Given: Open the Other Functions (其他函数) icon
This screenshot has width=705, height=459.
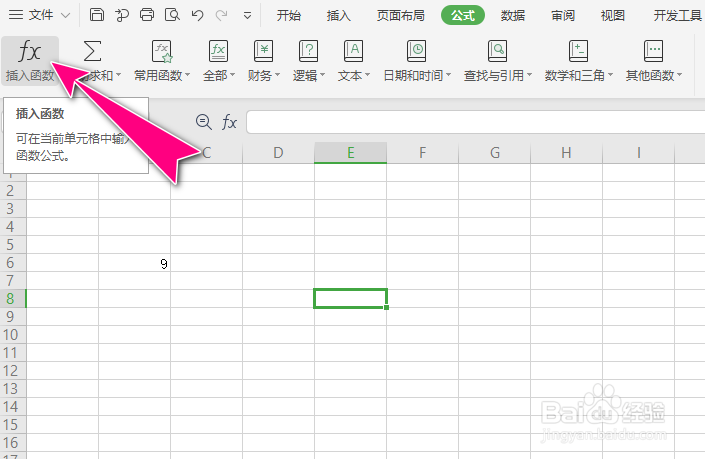Looking at the screenshot, I should pyautogui.click(x=653, y=51).
